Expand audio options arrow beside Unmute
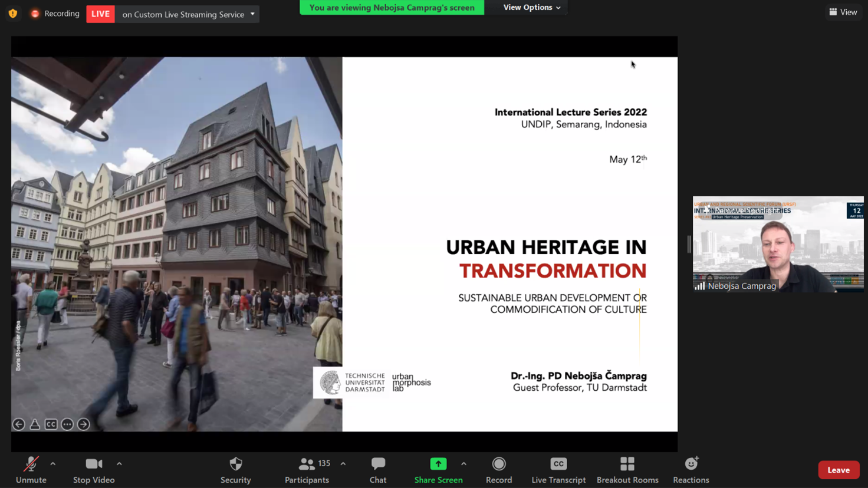868x488 pixels. coord(53,464)
